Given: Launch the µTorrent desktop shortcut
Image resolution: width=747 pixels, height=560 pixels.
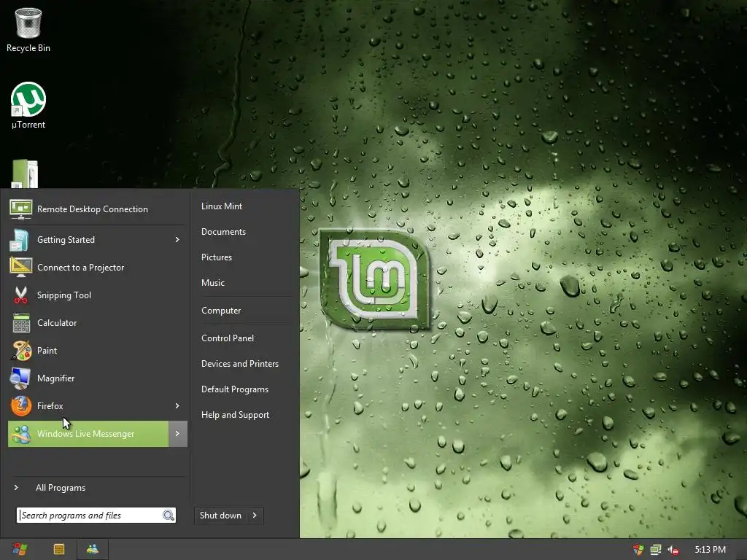Looking at the screenshot, I should (x=28, y=105).
